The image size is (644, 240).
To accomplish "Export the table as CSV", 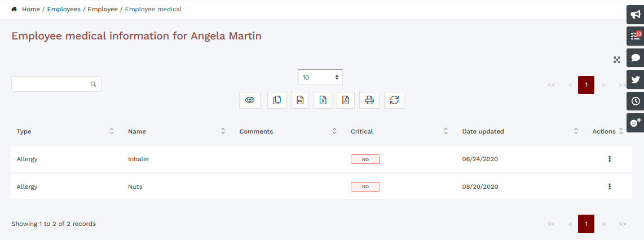I will [300, 100].
